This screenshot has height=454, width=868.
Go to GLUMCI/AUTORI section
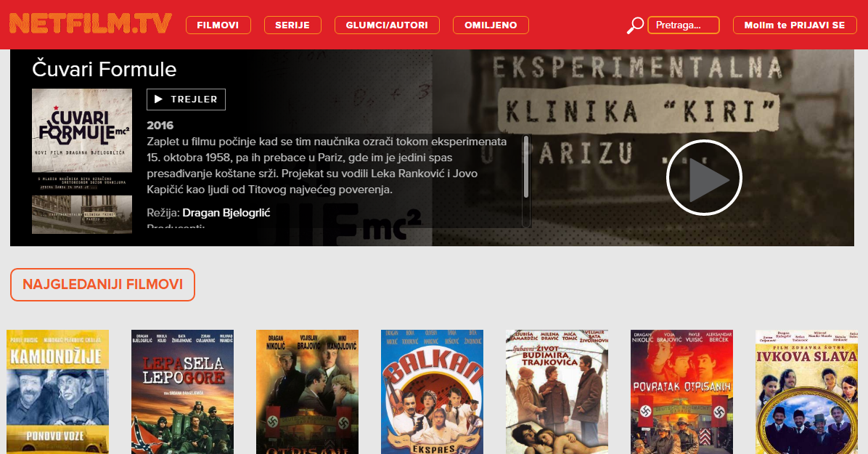387,25
